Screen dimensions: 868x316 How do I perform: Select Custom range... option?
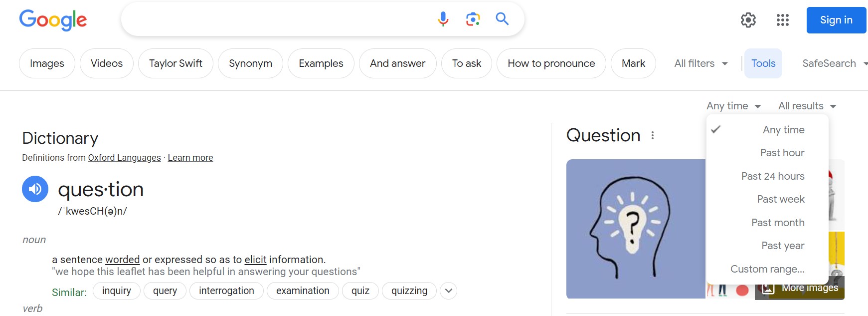(767, 269)
